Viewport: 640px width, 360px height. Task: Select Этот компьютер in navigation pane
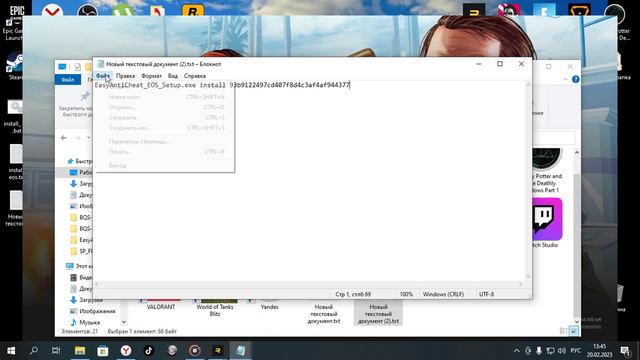pos(79,266)
